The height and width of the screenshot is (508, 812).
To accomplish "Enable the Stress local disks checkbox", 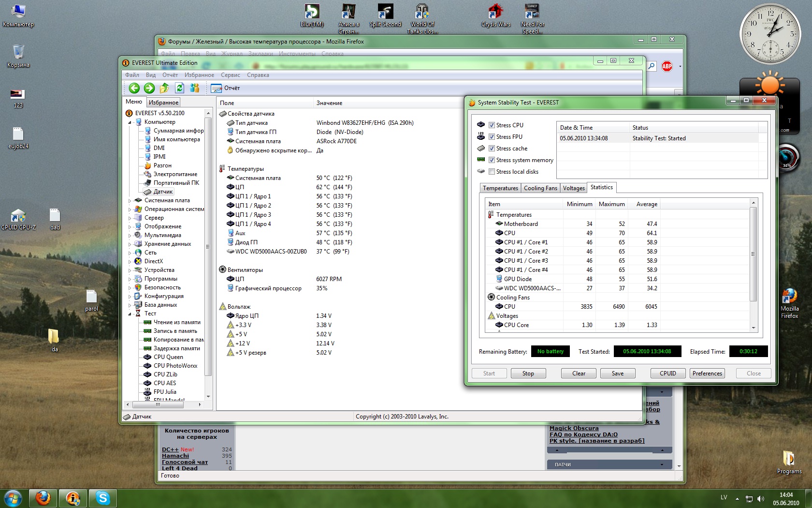I will [x=492, y=172].
